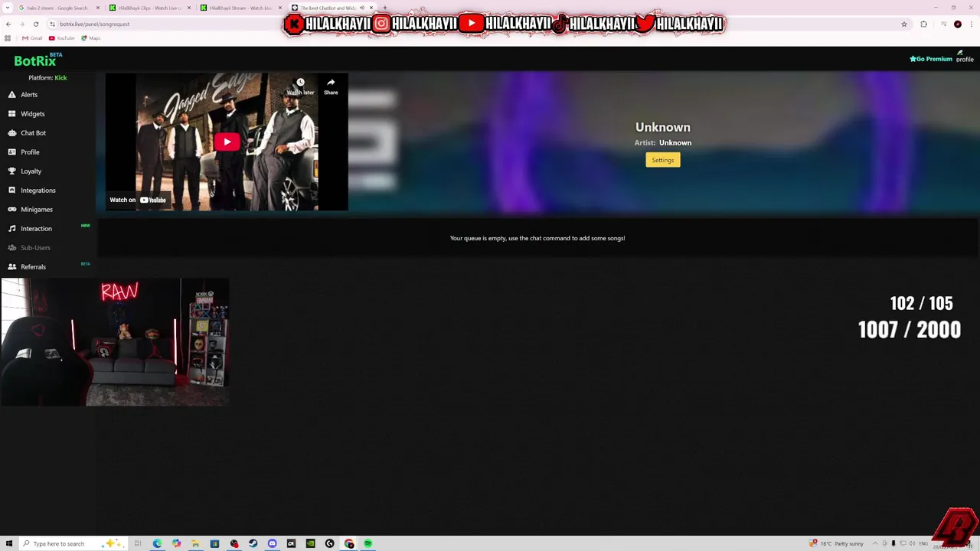Play the YouTube video
This screenshot has width=980, height=551.
click(x=227, y=142)
